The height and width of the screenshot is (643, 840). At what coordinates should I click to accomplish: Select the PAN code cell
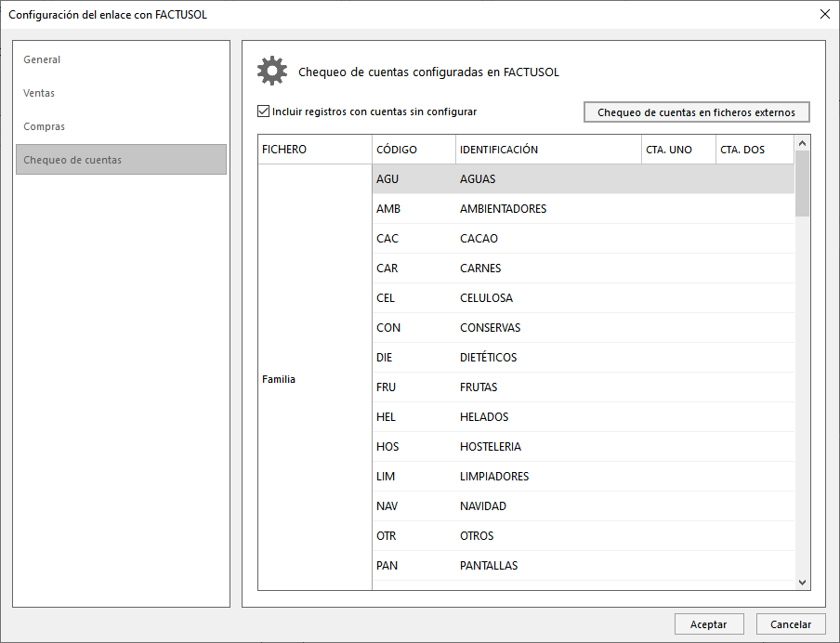[x=413, y=566]
